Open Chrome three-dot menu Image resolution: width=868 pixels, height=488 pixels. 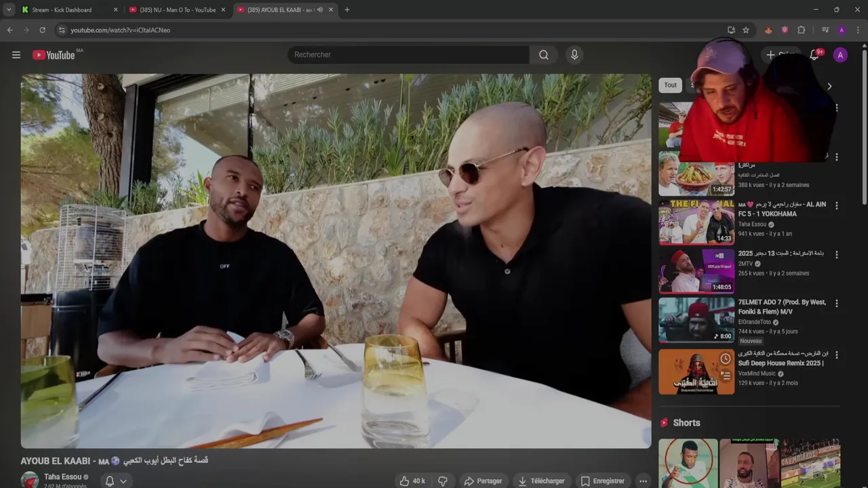click(x=858, y=30)
